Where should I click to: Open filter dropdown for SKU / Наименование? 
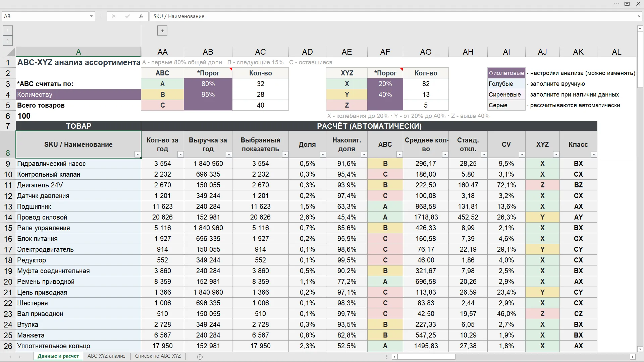(x=137, y=155)
